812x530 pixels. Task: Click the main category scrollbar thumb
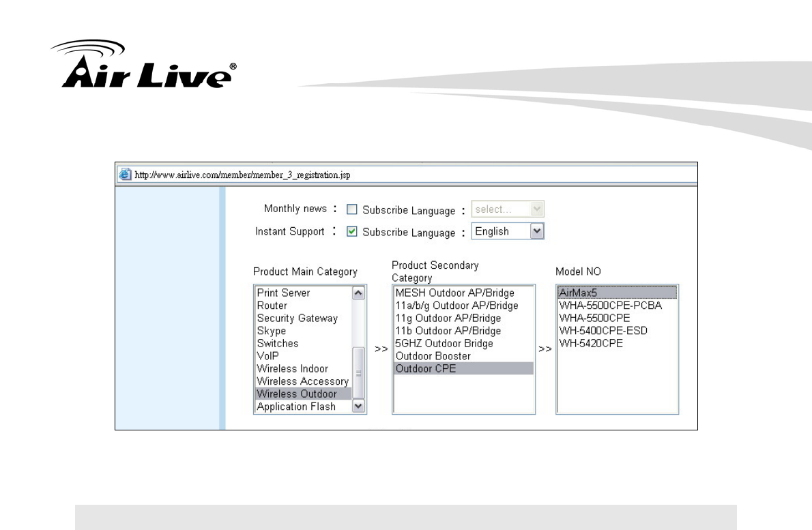point(358,372)
